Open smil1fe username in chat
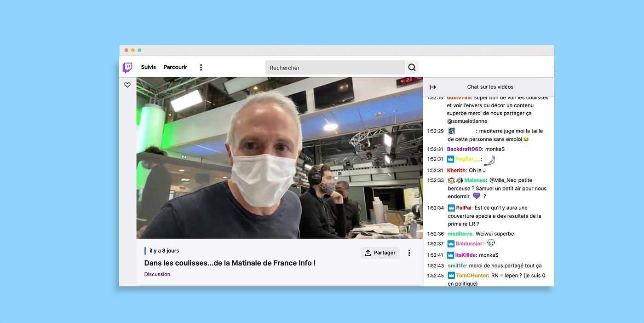 coord(456,265)
